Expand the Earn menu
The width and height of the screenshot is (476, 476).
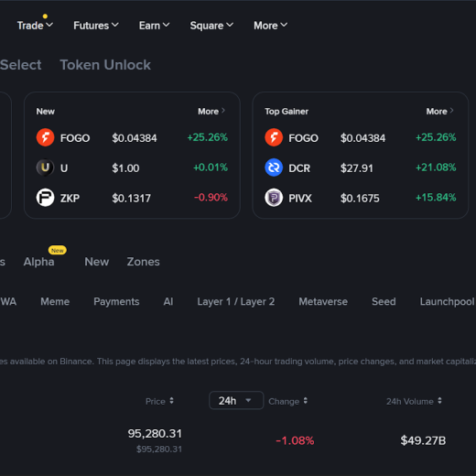coord(154,26)
